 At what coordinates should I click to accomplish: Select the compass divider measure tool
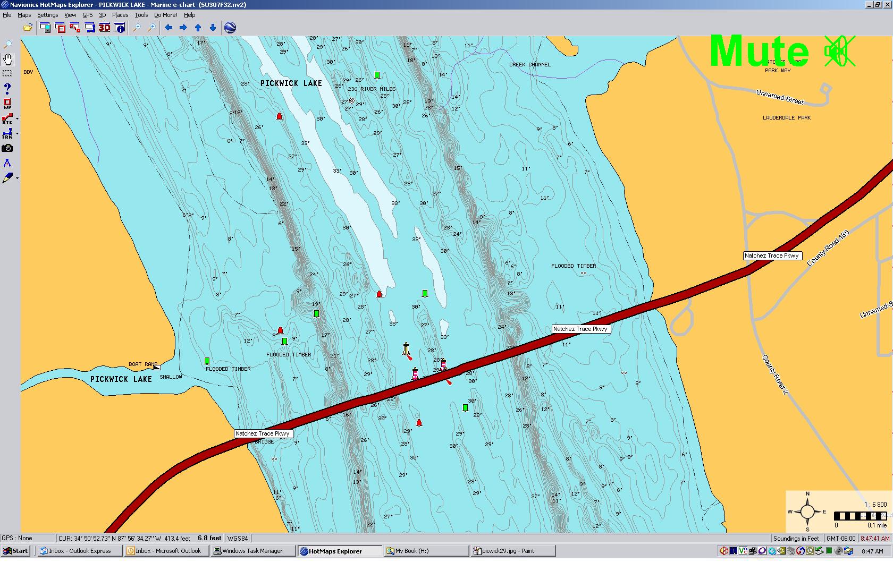7,163
